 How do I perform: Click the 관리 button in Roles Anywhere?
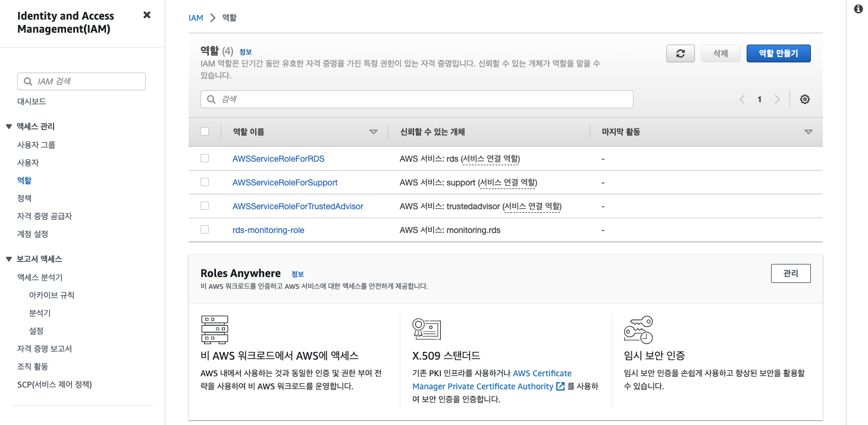click(791, 273)
